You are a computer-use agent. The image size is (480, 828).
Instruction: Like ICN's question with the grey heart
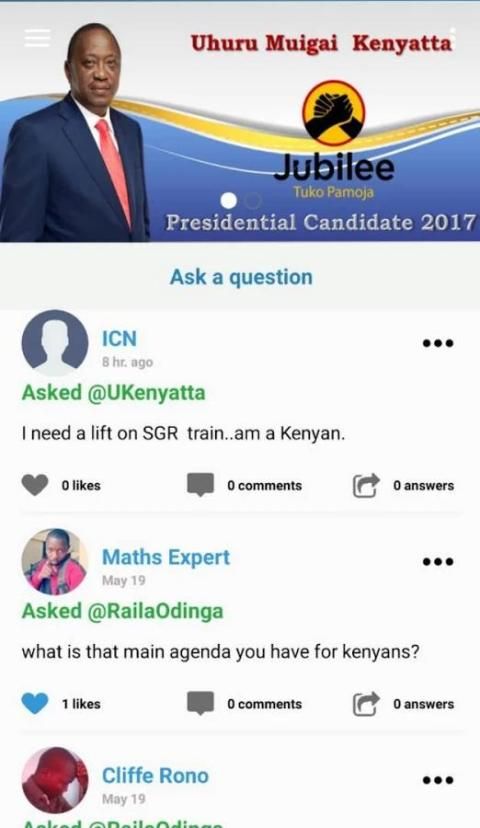click(x=35, y=485)
